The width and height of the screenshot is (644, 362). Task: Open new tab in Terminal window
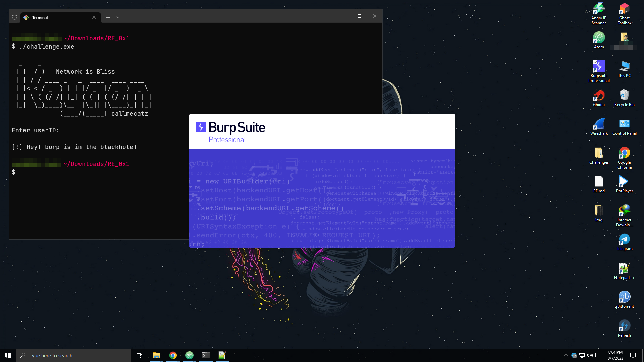(x=108, y=17)
